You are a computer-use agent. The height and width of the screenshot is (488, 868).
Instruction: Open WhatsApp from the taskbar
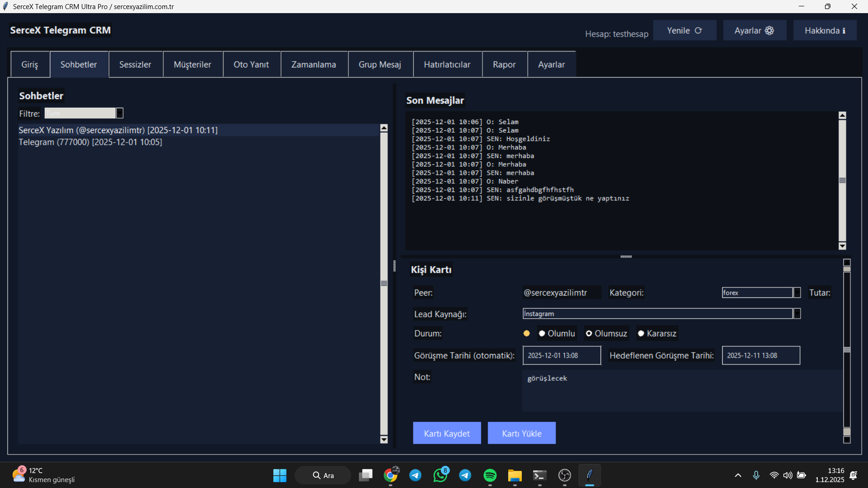click(440, 475)
